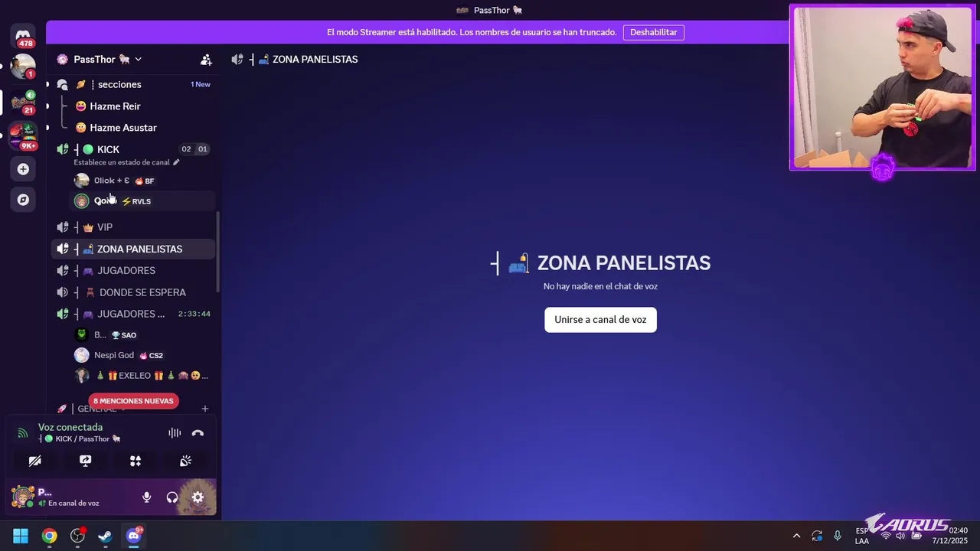Viewport: 980px width, 551px height.
Task: Disconnect from voice with the hang-up icon
Action: [x=198, y=433]
